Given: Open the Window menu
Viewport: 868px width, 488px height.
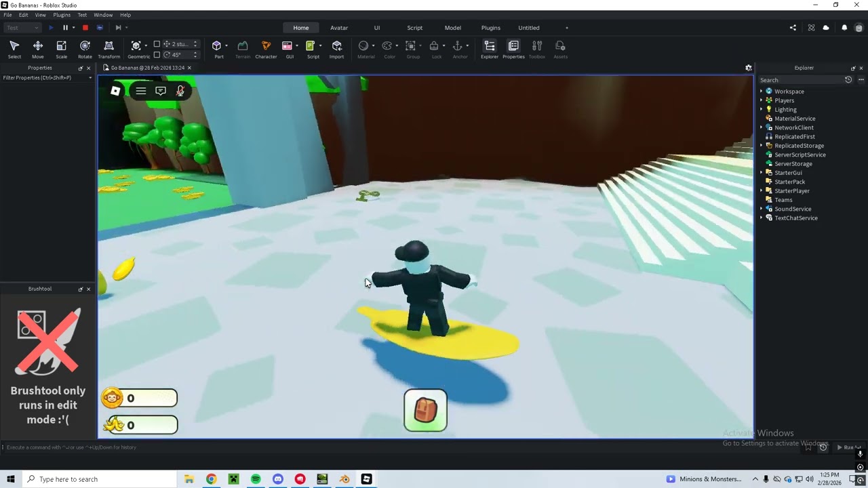Looking at the screenshot, I should tap(103, 15).
